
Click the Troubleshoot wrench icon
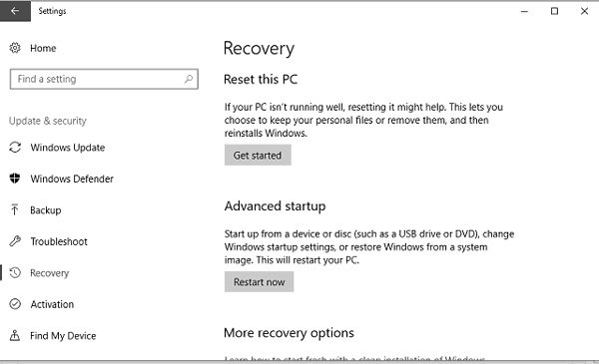[15, 241]
